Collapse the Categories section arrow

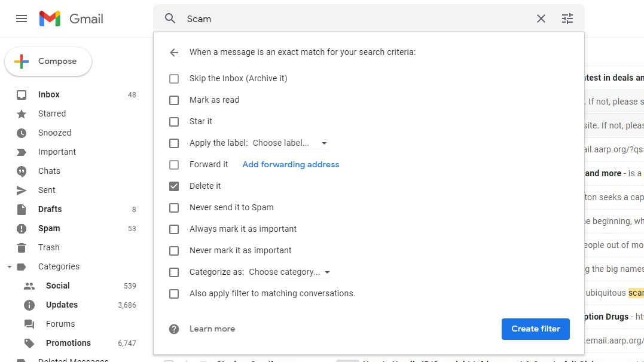click(10, 267)
